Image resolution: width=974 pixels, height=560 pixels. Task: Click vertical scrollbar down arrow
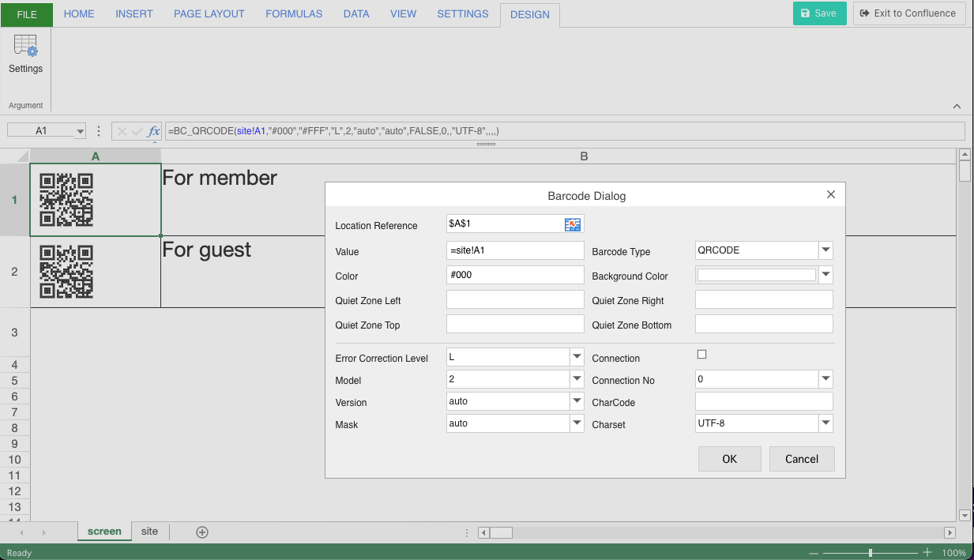(x=964, y=515)
